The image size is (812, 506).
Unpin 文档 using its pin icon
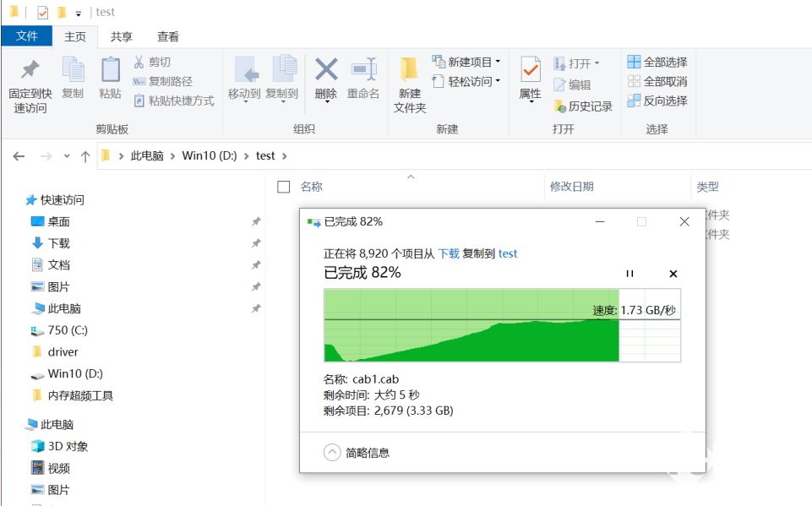pos(256,265)
